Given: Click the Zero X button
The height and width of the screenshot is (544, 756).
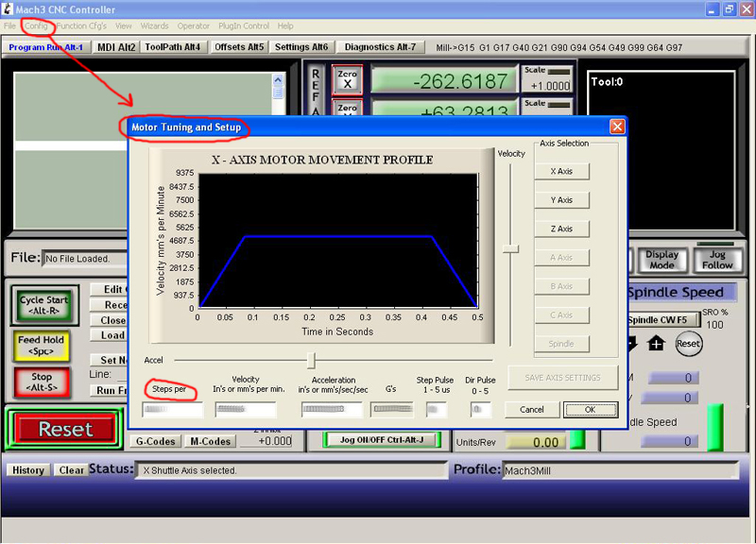Looking at the screenshot, I should [x=347, y=79].
